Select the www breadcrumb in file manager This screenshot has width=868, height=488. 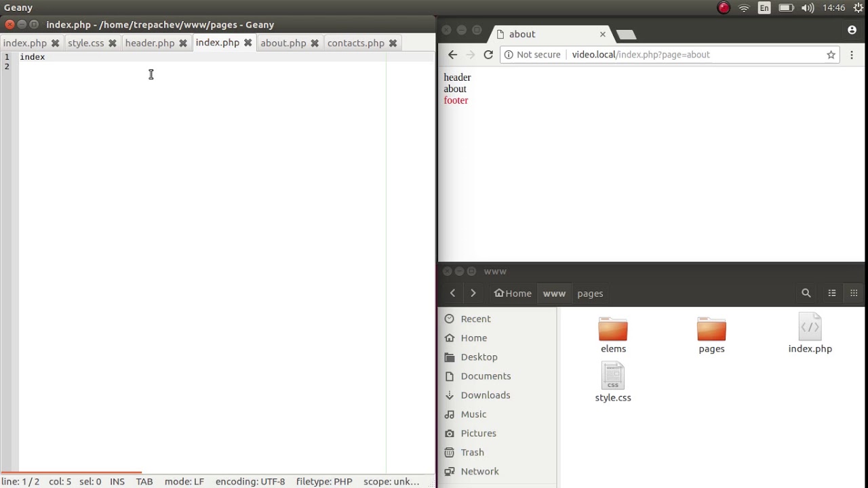(554, 293)
